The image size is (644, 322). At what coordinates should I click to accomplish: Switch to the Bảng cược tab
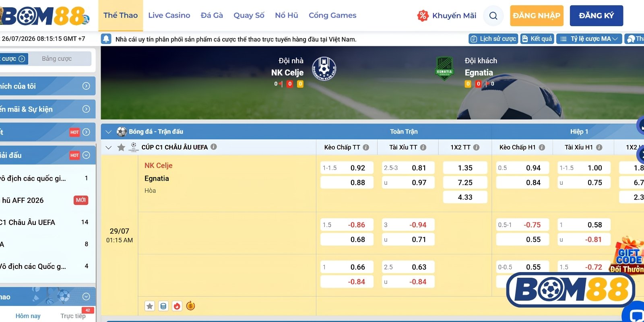pyautogui.click(x=57, y=59)
